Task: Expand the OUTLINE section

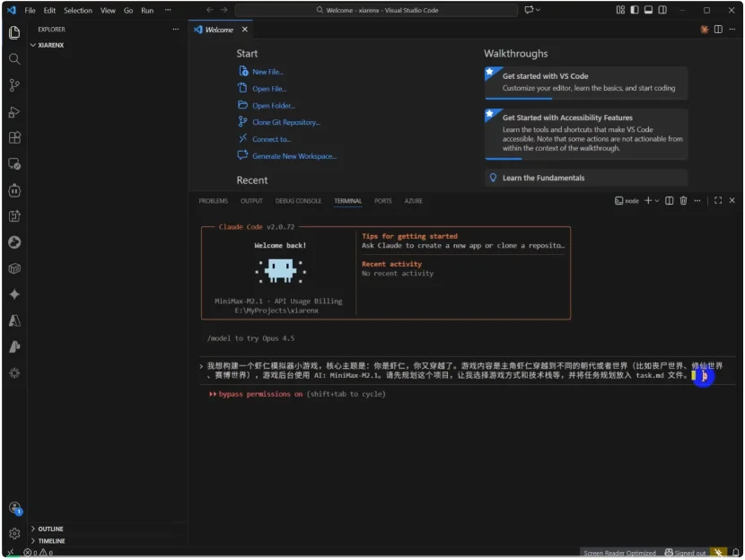Action: pos(50,529)
